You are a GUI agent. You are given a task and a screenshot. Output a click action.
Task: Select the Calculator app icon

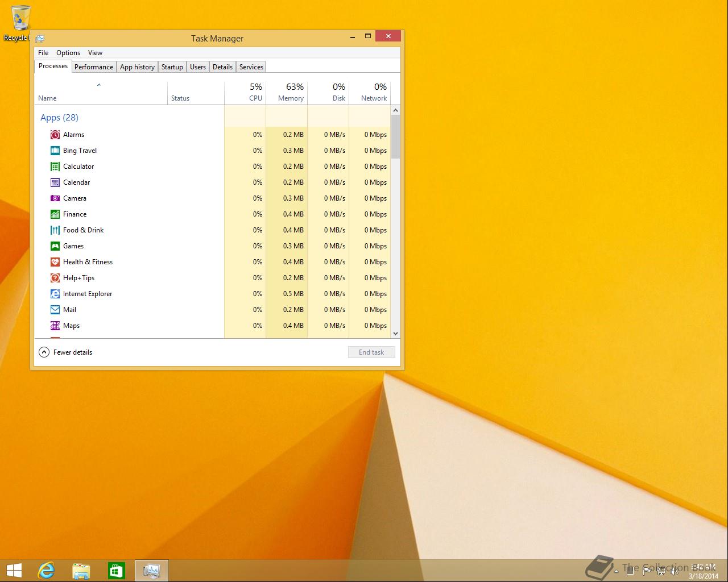[x=55, y=167]
